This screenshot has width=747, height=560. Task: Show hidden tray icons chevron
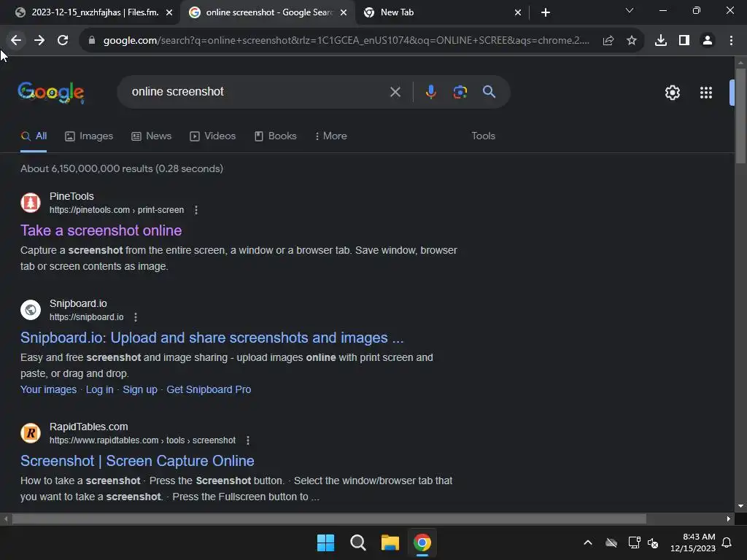(x=588, y=542)
